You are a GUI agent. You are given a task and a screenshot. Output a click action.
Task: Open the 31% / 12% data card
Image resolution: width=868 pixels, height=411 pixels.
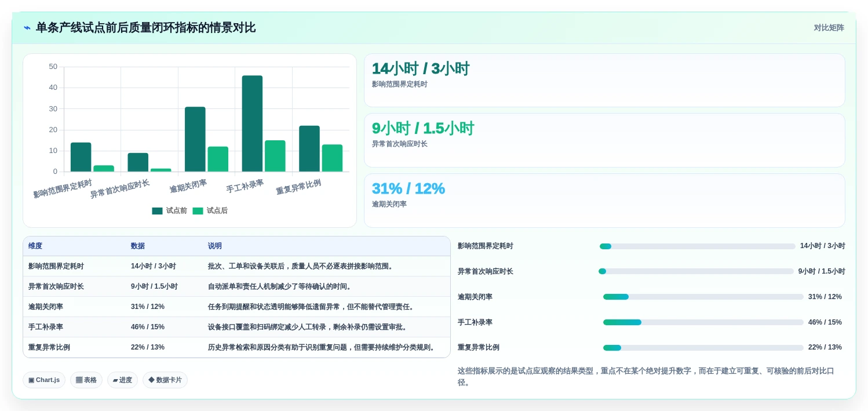point(604,201)
